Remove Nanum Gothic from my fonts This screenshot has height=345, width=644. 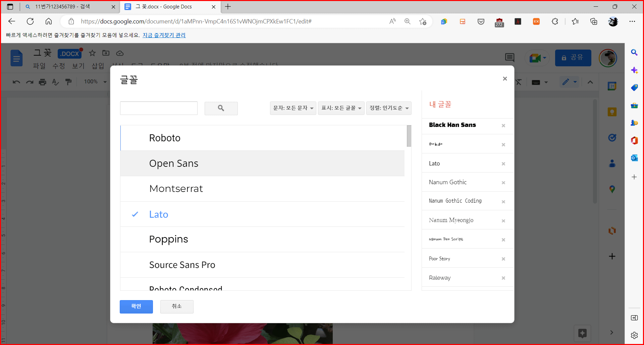coord(503,183)
